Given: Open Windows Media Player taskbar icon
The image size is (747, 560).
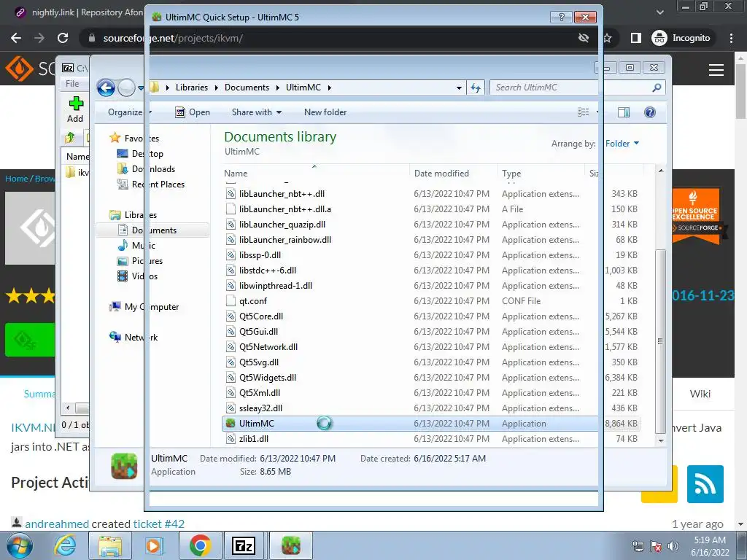Looking at the screenshot, I should (x=153, y=545).
